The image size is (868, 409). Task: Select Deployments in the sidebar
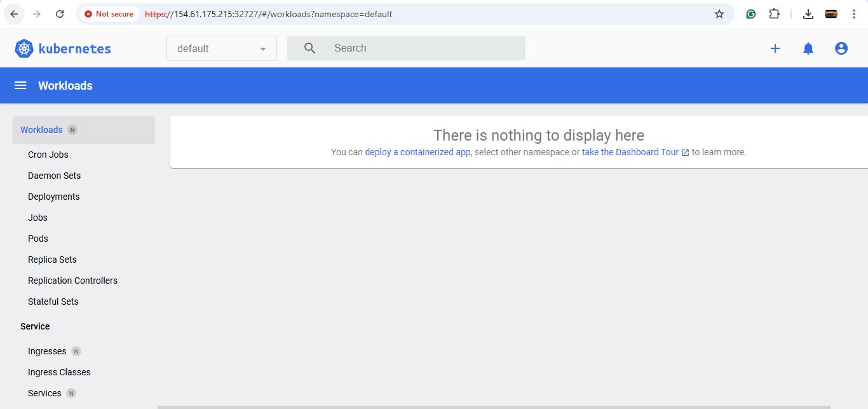(x=54, y=197)
